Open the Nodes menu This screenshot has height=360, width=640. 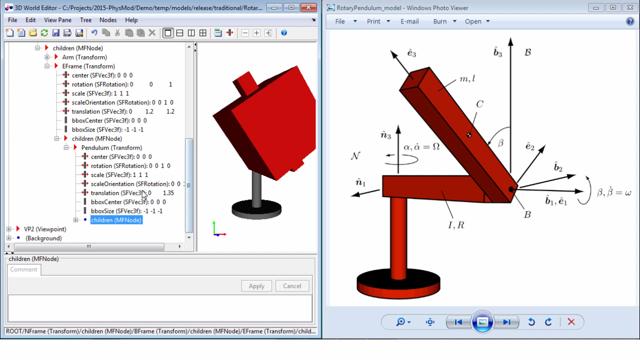coord(108,20)
